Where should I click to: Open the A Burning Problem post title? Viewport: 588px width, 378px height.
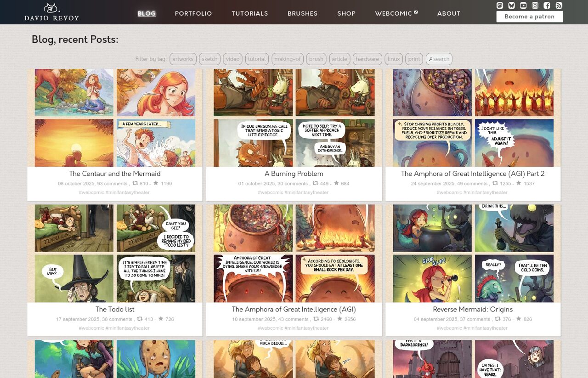[294, 174]
